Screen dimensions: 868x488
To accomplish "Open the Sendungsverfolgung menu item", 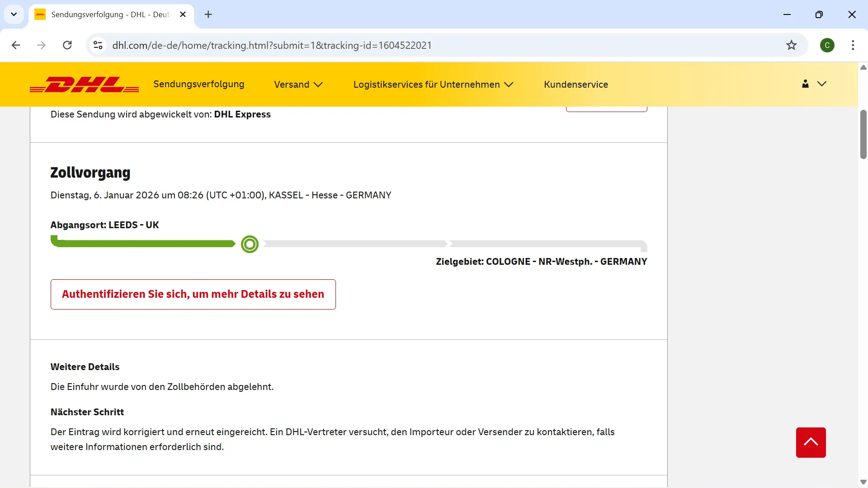I will click(x=198, y=84).
